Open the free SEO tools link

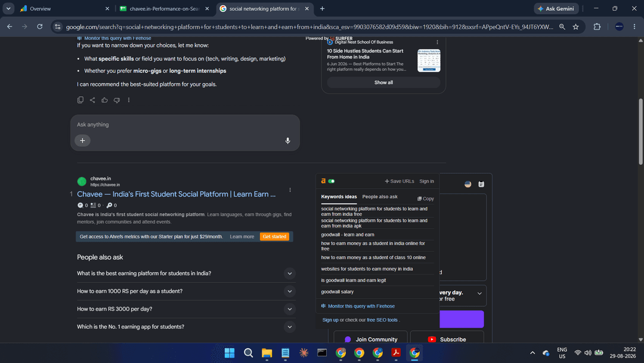pos(382,320)
